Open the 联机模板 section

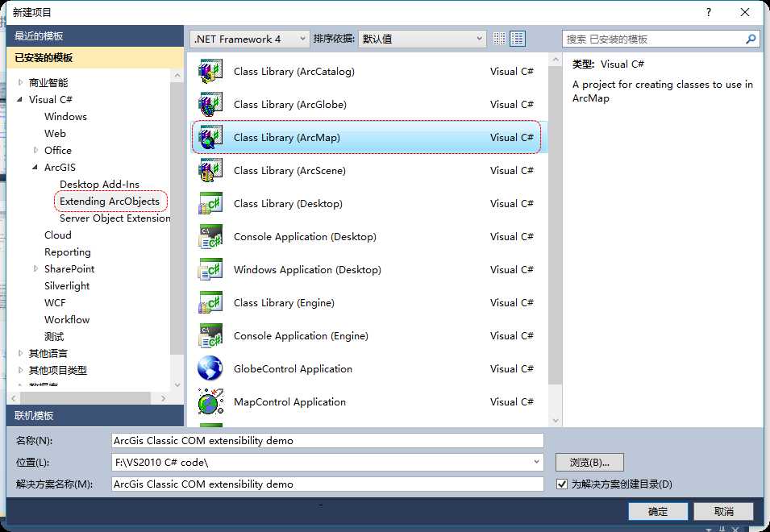(x=95, y=416)
